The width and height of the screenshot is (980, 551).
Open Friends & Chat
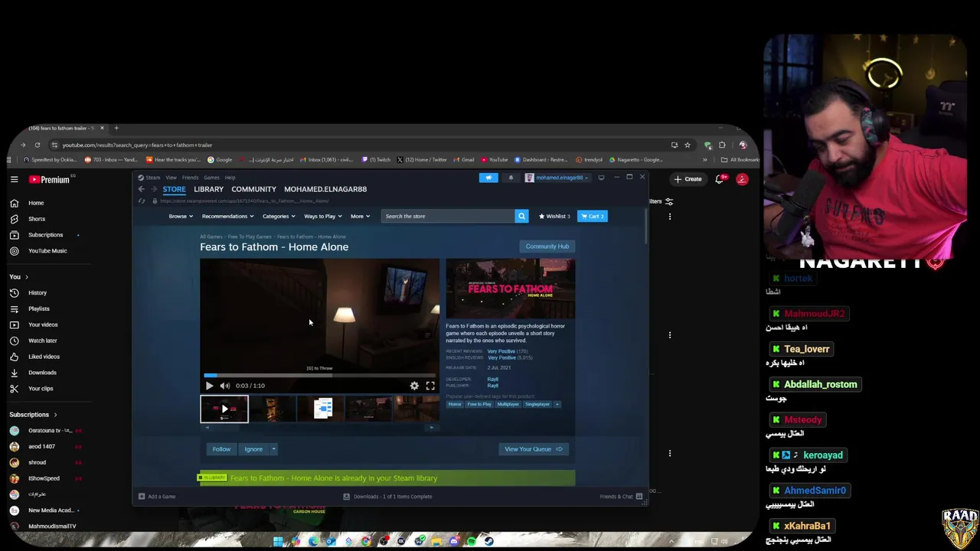point(621,497)
